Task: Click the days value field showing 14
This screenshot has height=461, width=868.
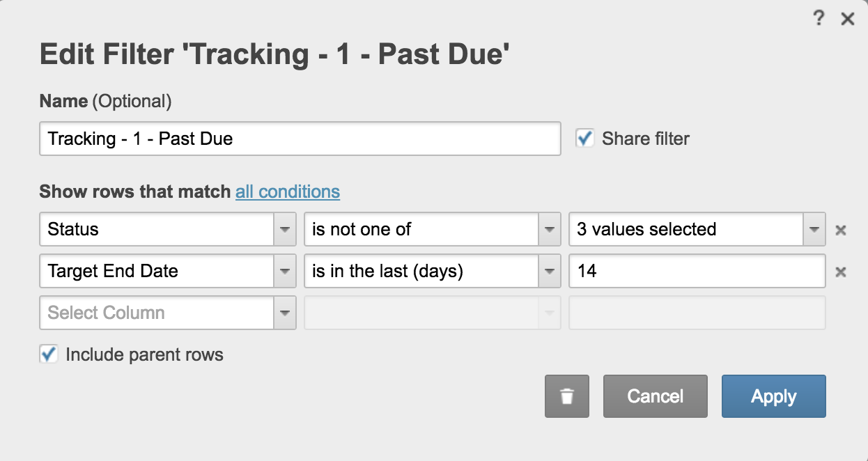Action: coord(697,271)
